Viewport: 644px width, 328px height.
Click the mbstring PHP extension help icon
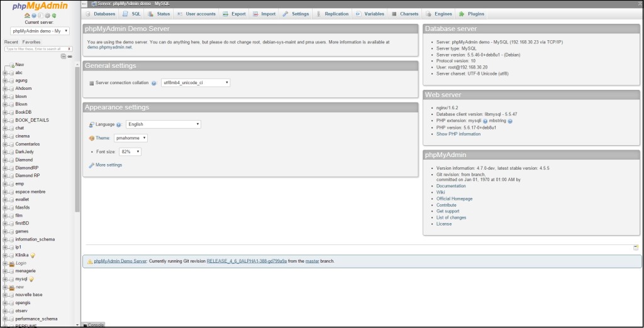click(510, 121)
